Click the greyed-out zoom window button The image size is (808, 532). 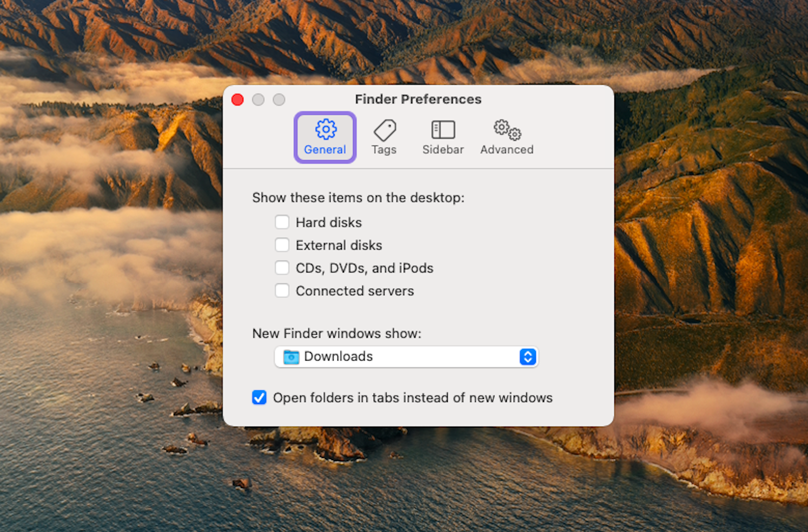279,99
